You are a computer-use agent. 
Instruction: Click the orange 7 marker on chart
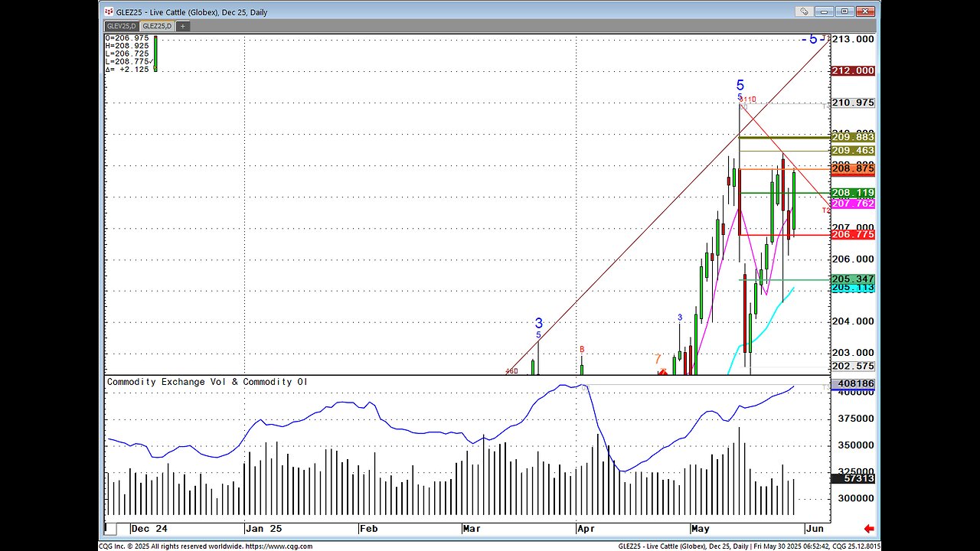click(x=657, y=359)
